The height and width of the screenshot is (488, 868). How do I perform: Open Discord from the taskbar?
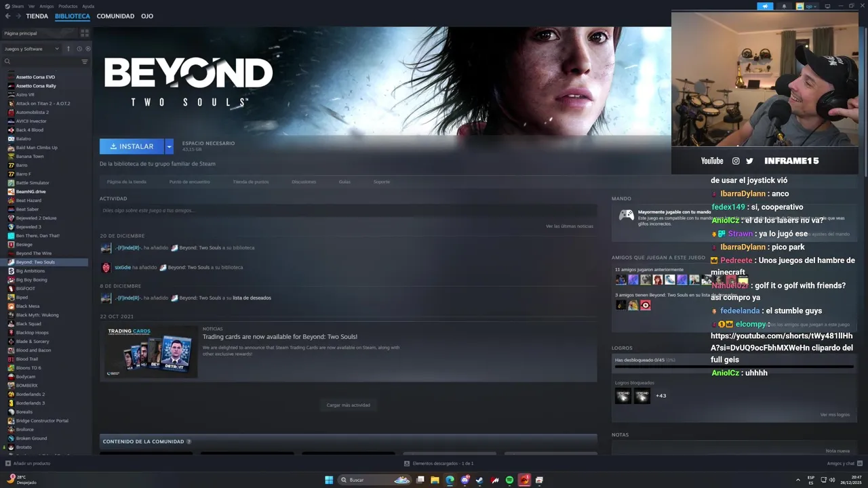click(465, 480)
